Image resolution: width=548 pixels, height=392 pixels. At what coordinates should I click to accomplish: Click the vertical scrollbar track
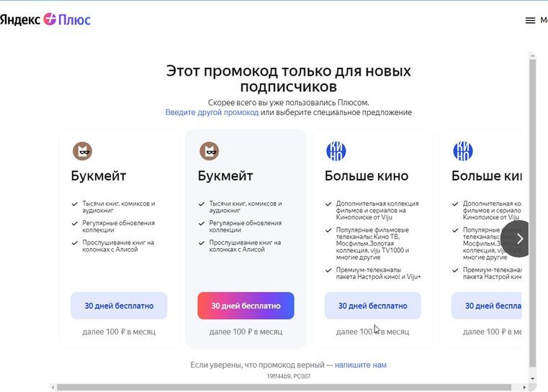533,216
